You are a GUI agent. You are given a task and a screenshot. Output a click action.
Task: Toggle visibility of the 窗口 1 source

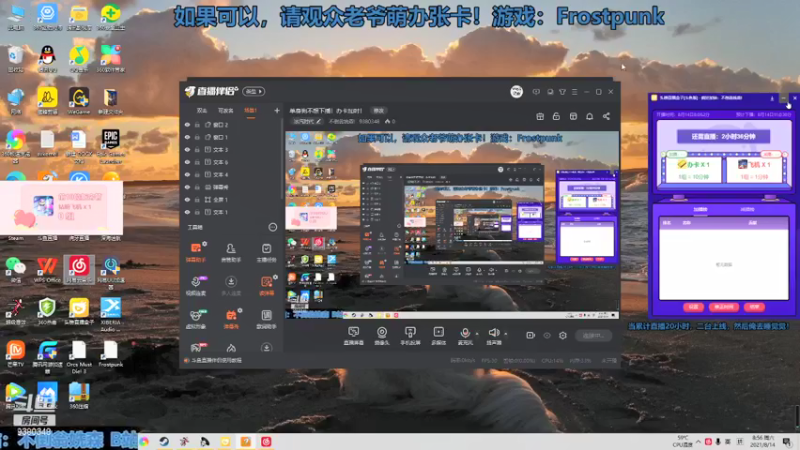click(x=187, y=137)
